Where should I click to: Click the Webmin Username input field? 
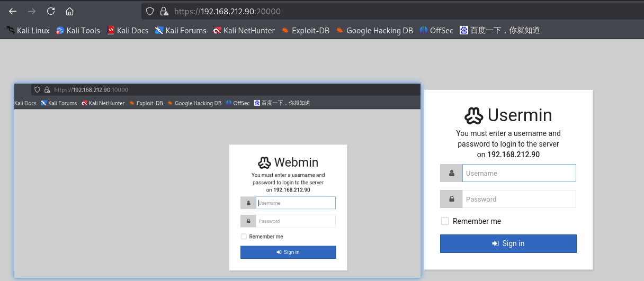[296, 203]
